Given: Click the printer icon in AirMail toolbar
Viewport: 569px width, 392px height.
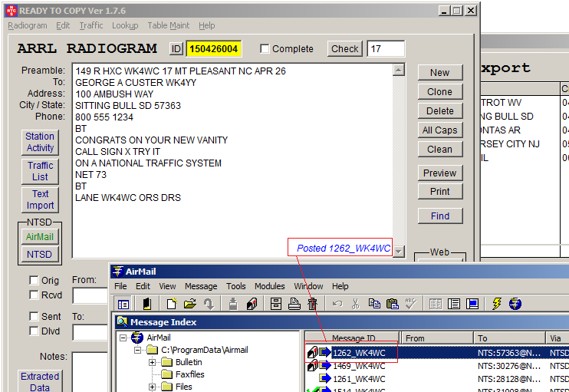Looking at the screenshot, I should click(x=294, y=304).
